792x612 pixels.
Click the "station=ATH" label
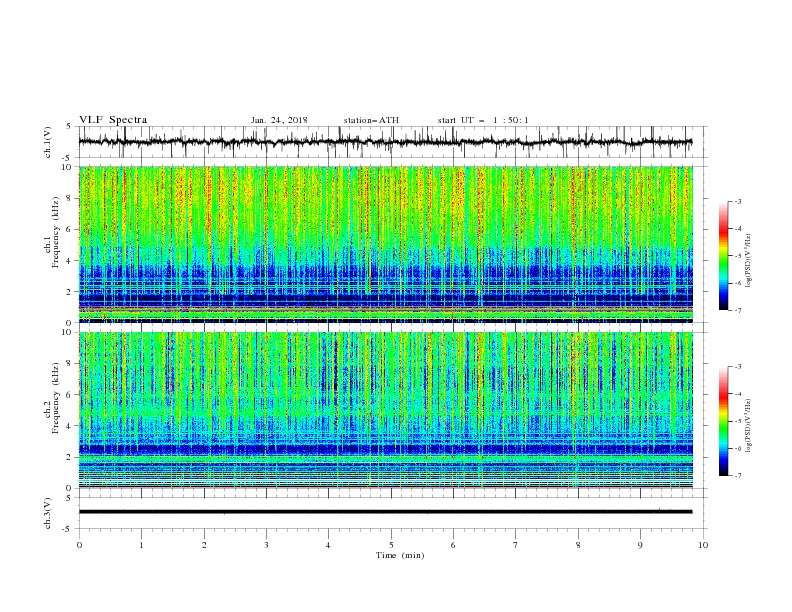coord(371,120)
